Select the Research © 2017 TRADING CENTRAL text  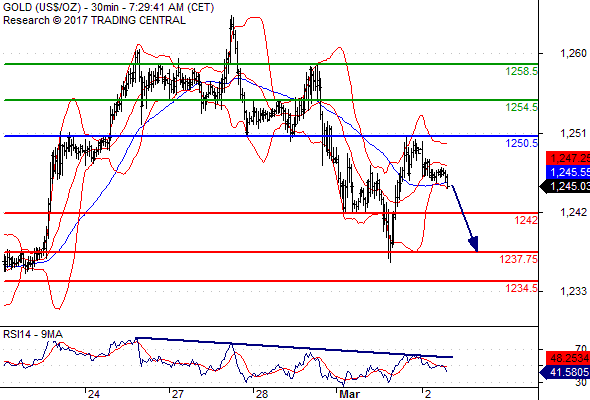click(x=94, y=20)
